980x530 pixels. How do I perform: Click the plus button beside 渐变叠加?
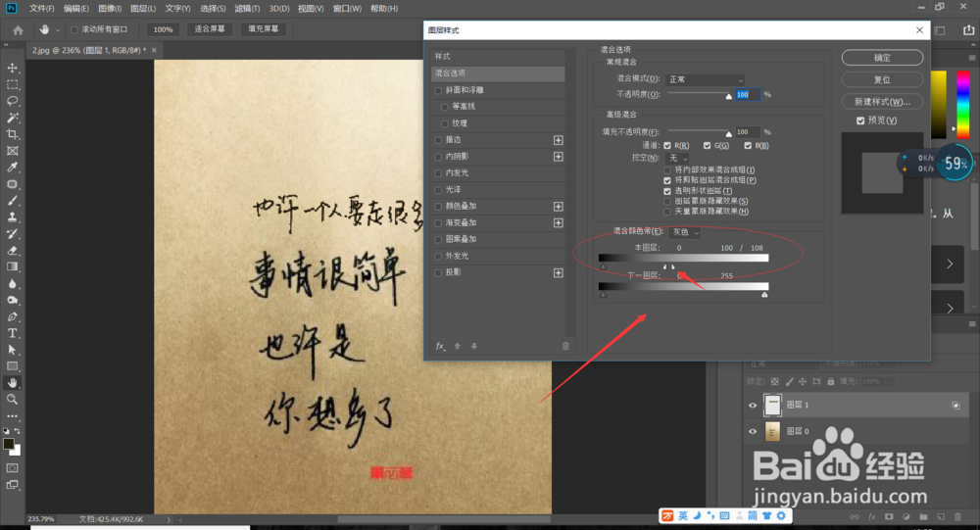click(559, 223)
